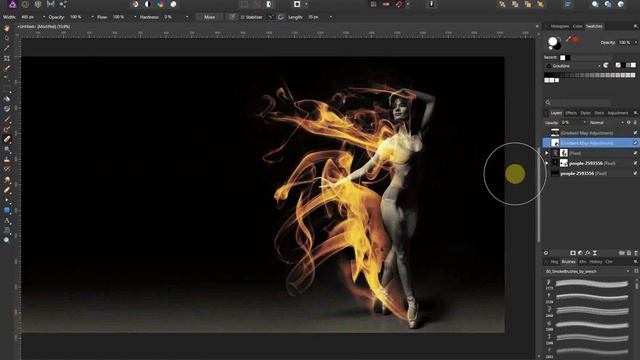This screenshot has width=640, height=360.
Task: Toggle force pressure button in context toolbar
Action: coord(232,17)
